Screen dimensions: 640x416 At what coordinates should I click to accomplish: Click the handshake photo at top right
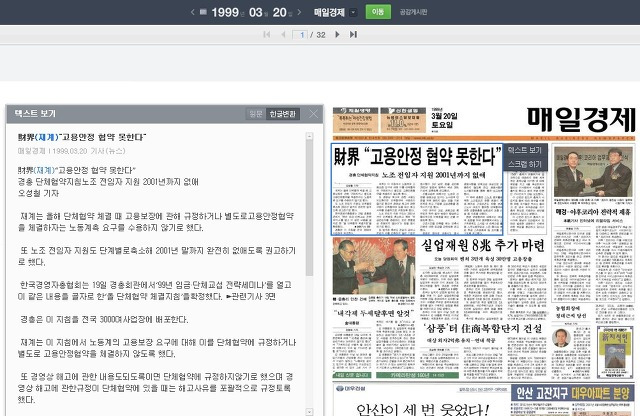[593, 172]
